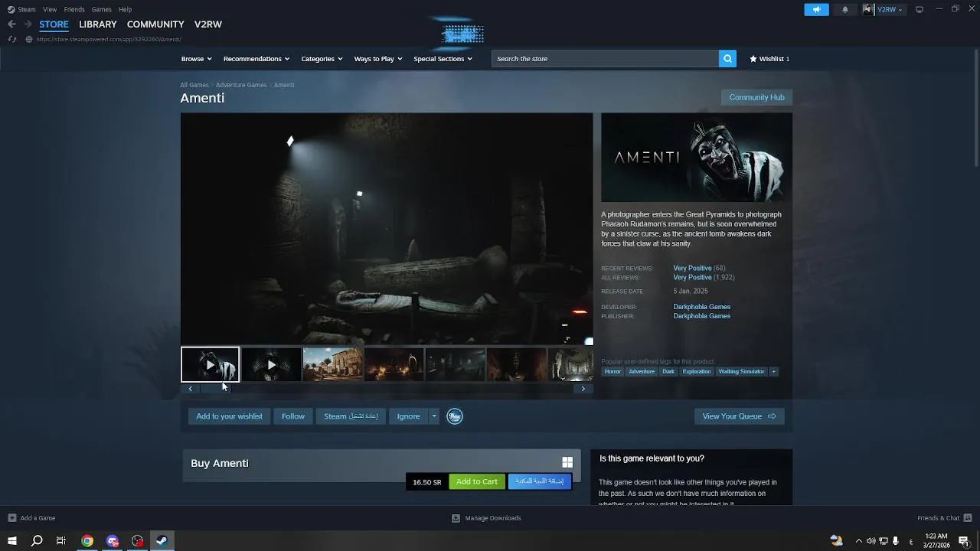The height and width of the screenshot is (551, 980).
Task: Click the media strip horizontal scrollbar handle
Action: [x=214, y=389]
